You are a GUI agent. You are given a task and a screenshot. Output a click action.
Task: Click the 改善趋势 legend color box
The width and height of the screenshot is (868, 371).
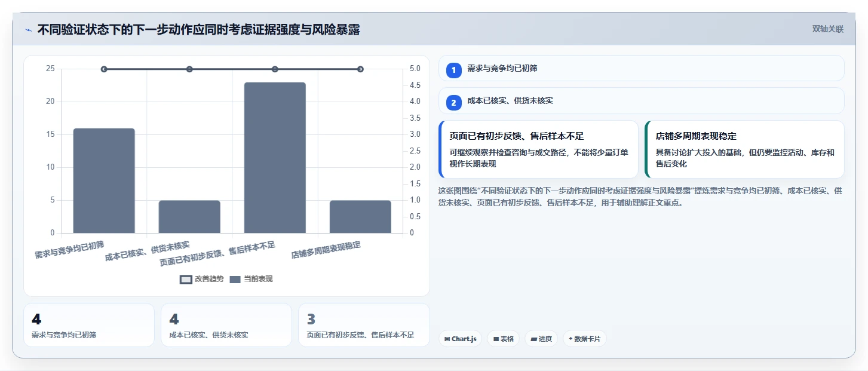[x=186, y=279]
